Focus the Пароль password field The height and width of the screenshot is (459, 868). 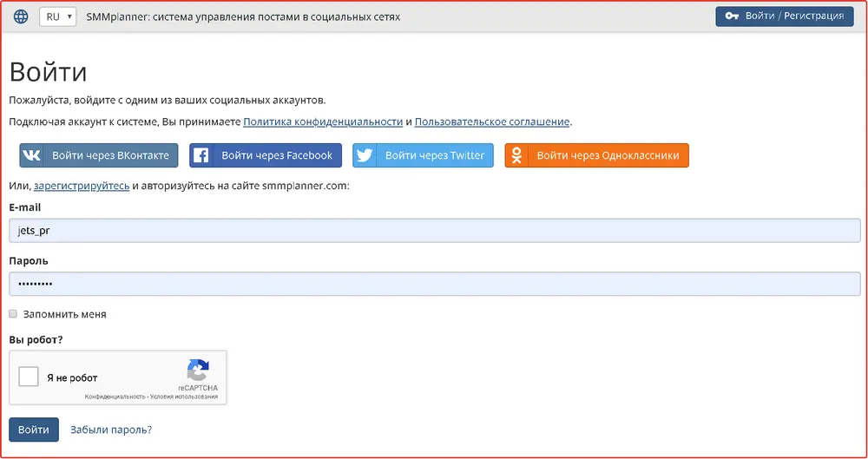(435, 284)
